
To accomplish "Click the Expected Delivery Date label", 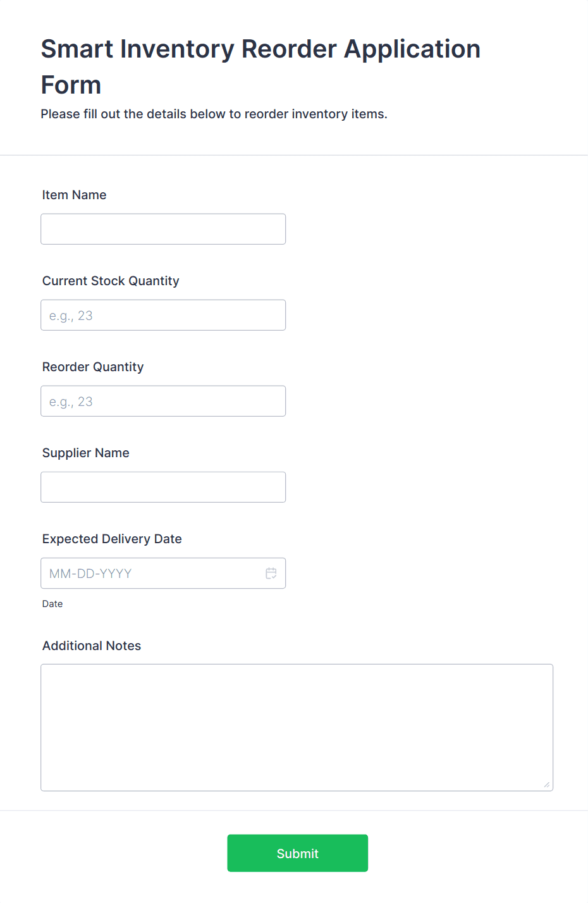I will pyautogui.click(x=112, y=539).
